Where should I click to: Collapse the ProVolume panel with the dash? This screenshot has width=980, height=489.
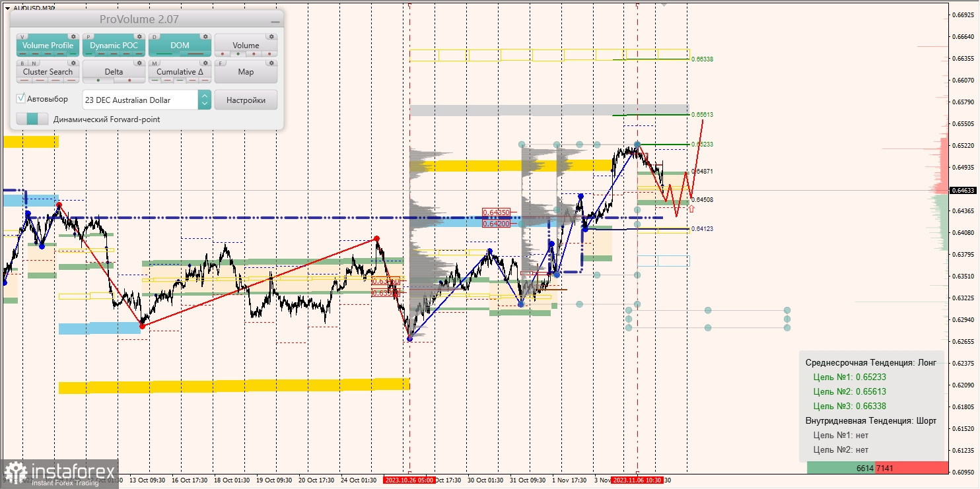pos(275,22)
